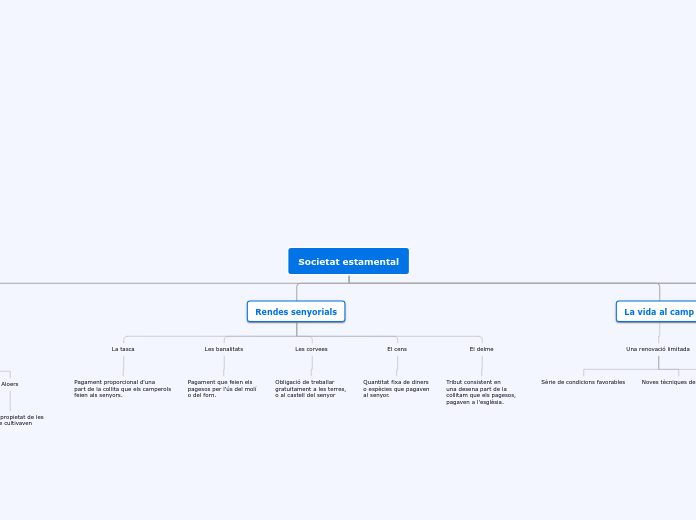Select the Societat estamental root node

coord(348,261)
